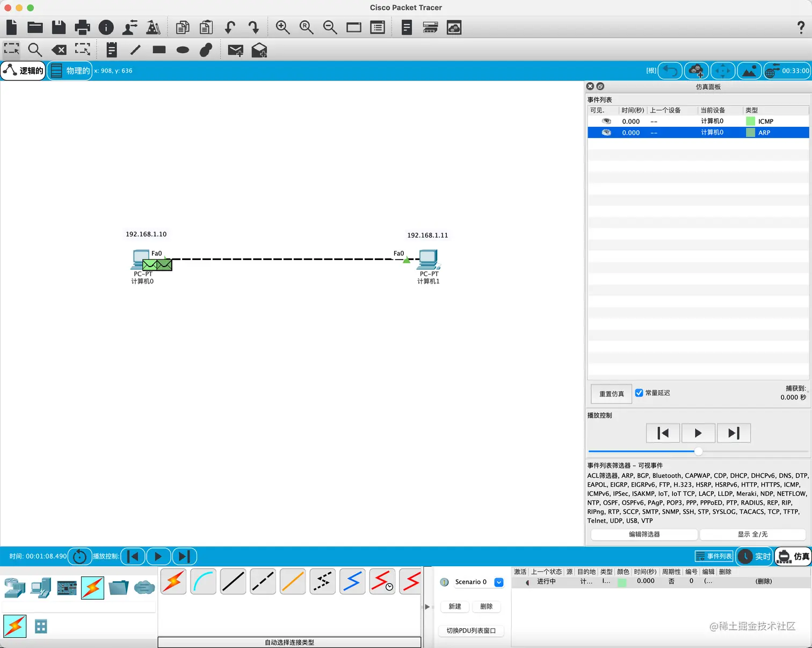Switch to 实时 realtime mode
Image resolution: width=812 pixels, height=648 pixels.
(x=755, y=556)
